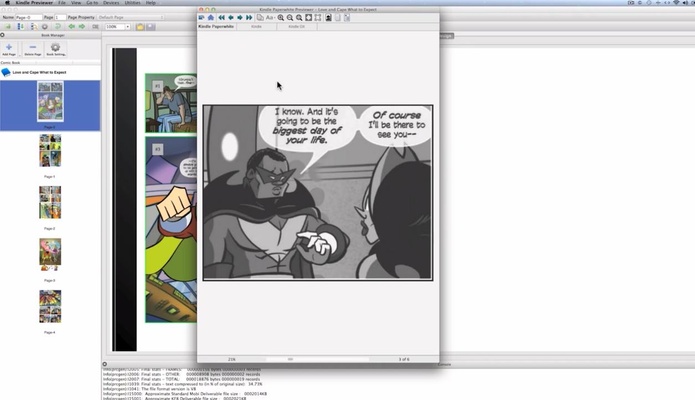The height and width of the screenshot is (400, 695).
Task: Click the last device icon in previewer toolbar
Action: (347, 18)
